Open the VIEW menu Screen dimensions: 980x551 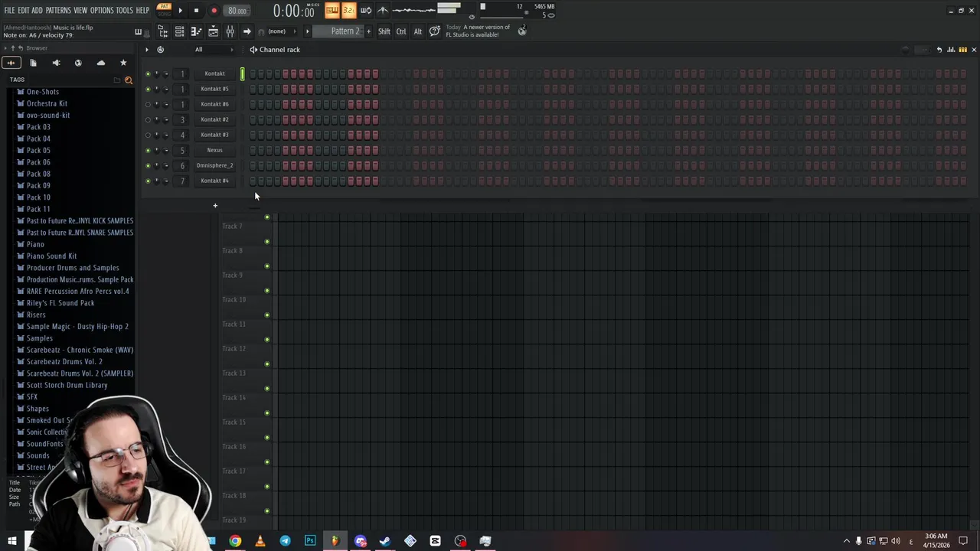[80, 10]
